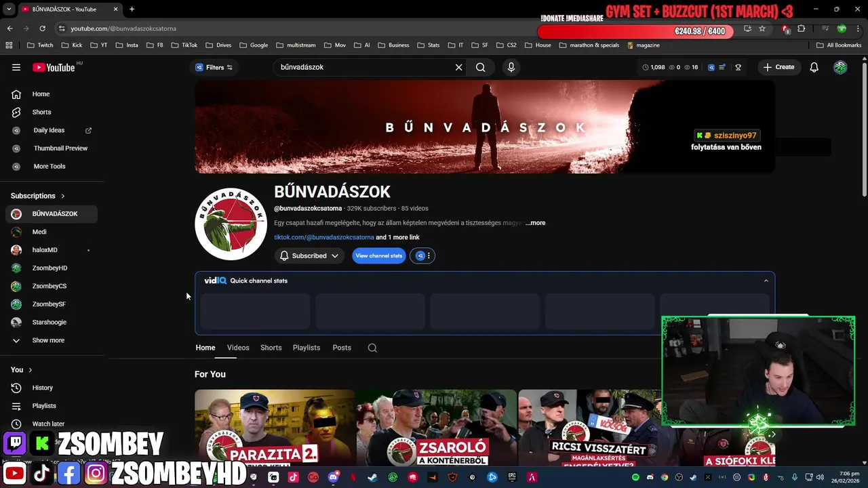Click the blue vidIQ icon in header
This screenshot has height=488, width=868.
point(711,67)
